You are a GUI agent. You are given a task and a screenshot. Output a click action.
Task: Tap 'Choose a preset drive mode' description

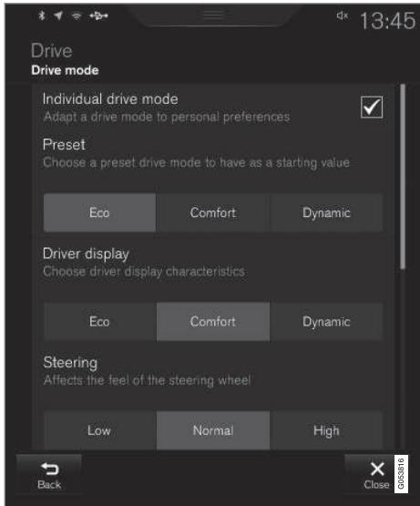[x=197, y=162]
